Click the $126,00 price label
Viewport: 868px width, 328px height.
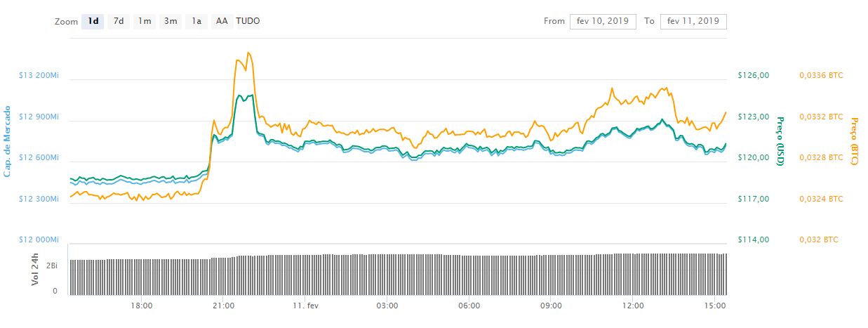point(754,75)
